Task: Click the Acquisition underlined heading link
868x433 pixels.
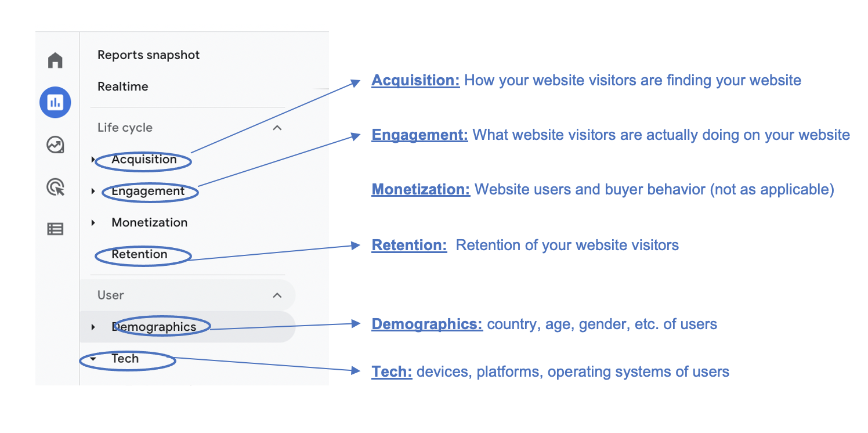Action: [x=415, y=81]
